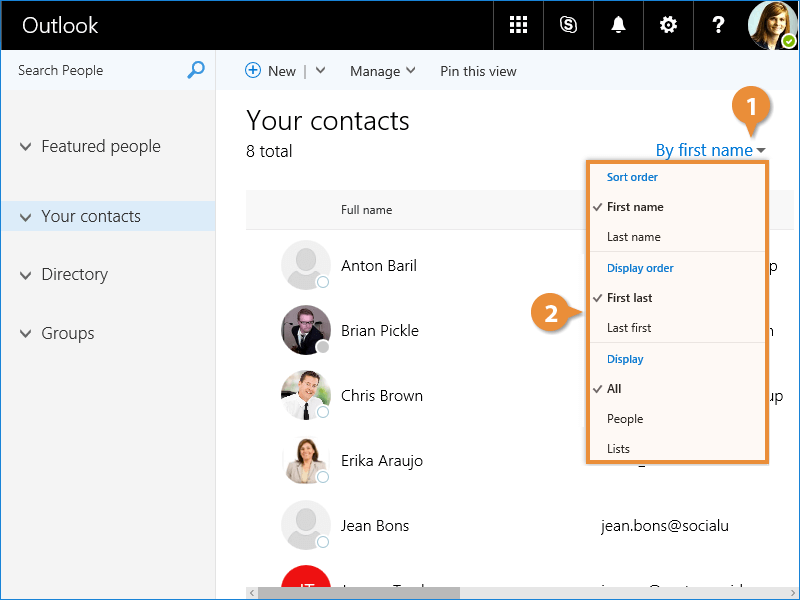The width and height of the screenshot is (800, 600).
Task: Open the notifications bell
Action: pos(618,25)
